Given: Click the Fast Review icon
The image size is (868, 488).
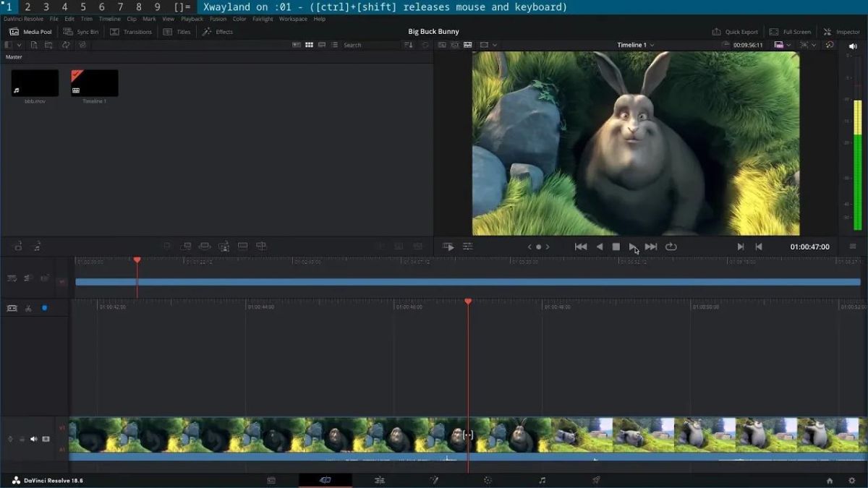Looking at the screenshot, I should [448, 247].
